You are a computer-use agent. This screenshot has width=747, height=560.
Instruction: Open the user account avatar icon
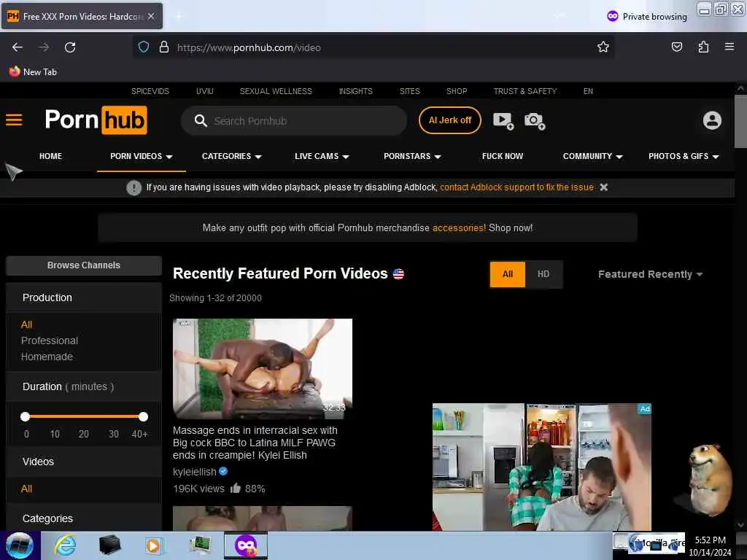click(x=712, y=120)
